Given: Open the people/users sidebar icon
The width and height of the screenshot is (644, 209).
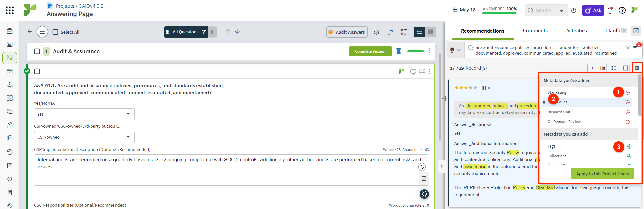Looking at the screenshot, I should [x=10, y=125].
